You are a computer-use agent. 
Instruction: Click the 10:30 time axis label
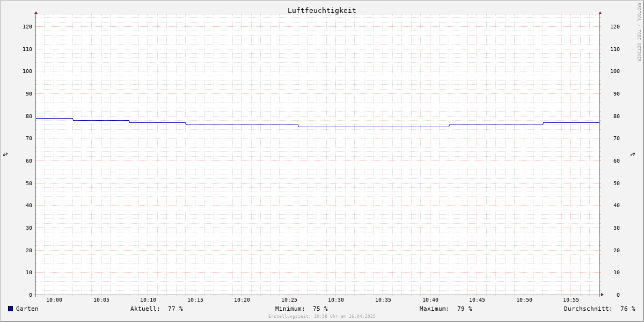pyautogui.click(x=336, y=300)
